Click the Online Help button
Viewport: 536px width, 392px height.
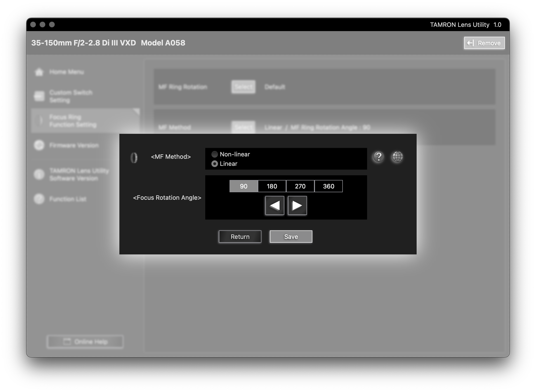point(85,342)
